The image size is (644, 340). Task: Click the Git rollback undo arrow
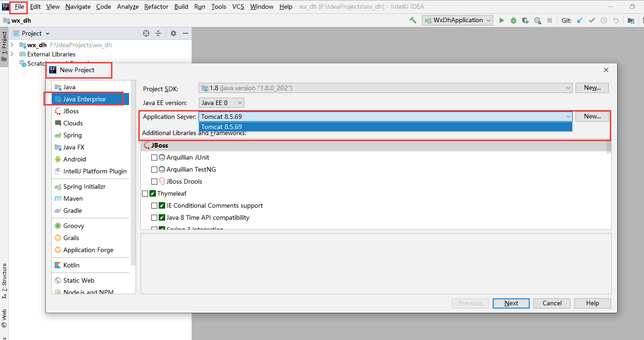click(616, 20)
